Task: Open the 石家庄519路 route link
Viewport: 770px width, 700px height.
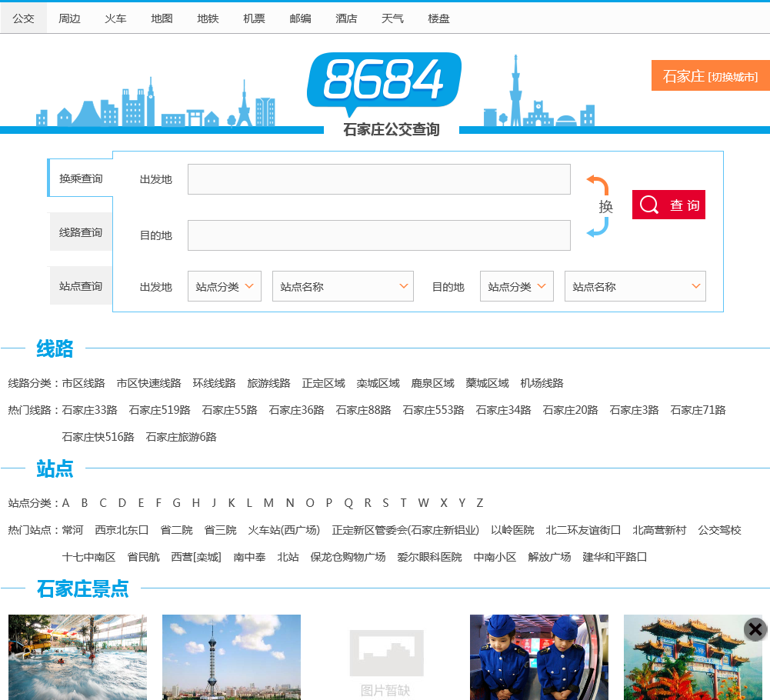Action: coord(159,410)
